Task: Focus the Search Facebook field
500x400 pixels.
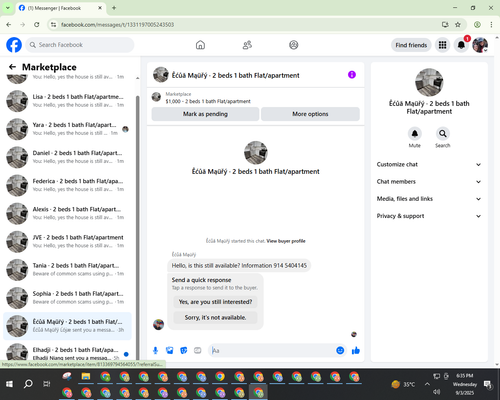Action: point(80,45)
